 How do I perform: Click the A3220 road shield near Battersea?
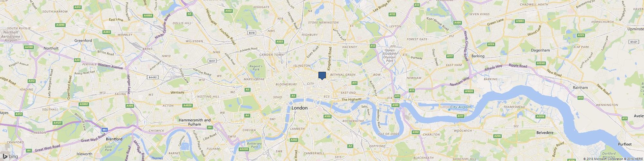244,149
